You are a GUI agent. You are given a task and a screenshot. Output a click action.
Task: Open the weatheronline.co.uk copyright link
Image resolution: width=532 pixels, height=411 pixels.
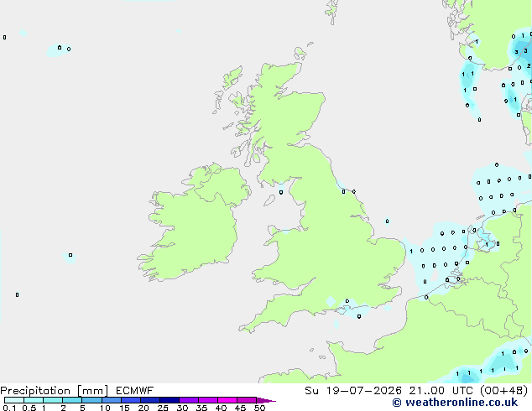point(455,403)
